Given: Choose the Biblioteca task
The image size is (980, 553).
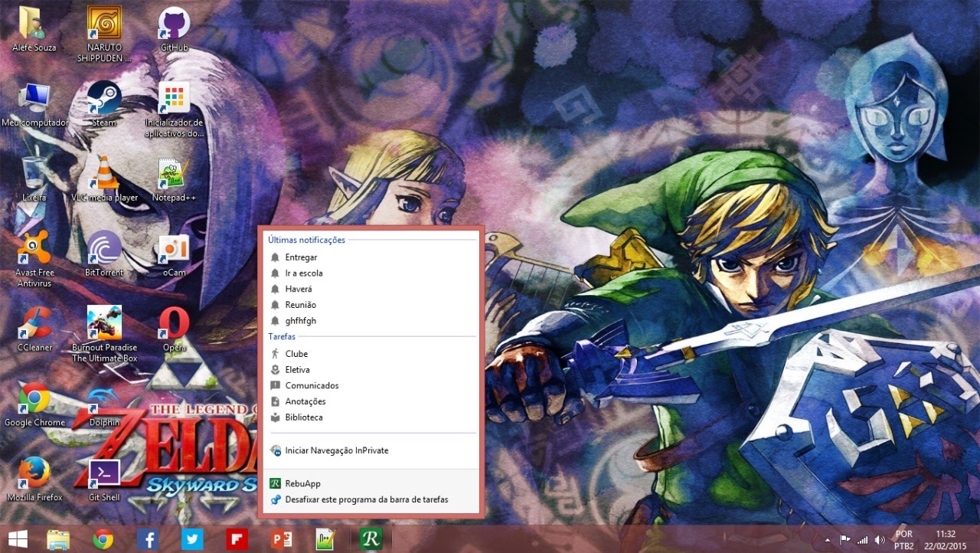Looking at the screenshot, I should click(x=371, y=417).
